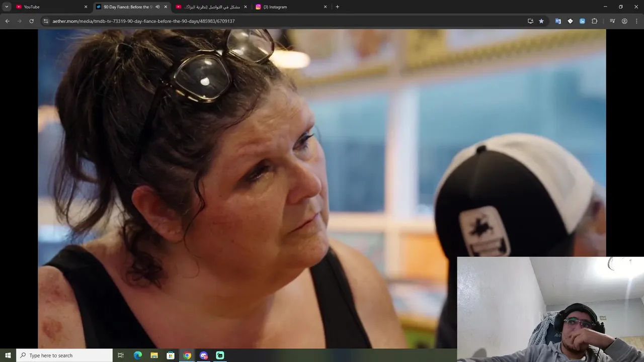Open File Explorer from the taskbar
This screenshot has height=362, width=644.
coord(154,355)
